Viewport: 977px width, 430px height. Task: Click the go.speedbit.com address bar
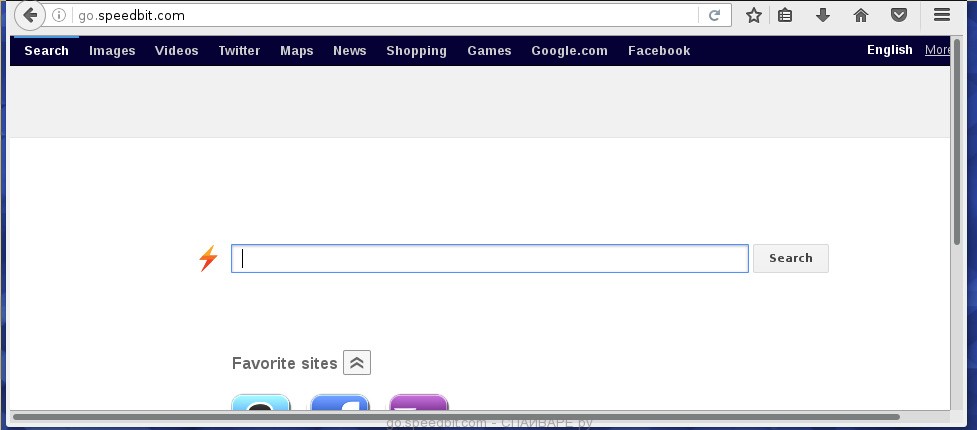380,16
